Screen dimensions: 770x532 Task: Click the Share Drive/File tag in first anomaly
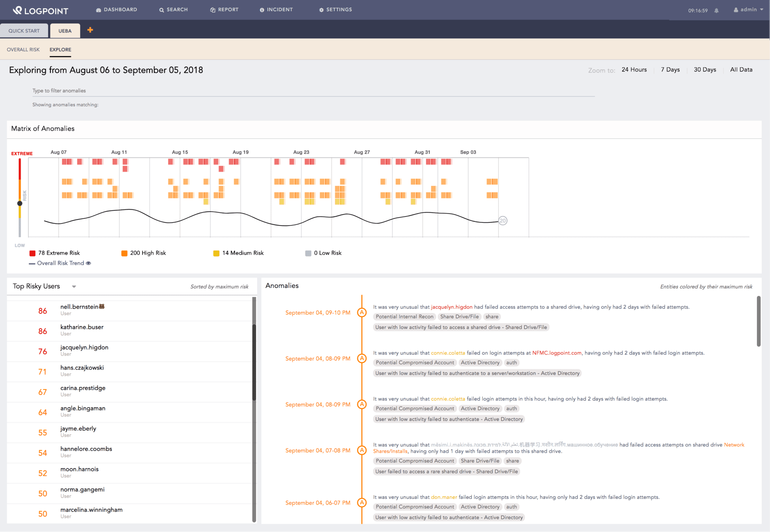459,317
